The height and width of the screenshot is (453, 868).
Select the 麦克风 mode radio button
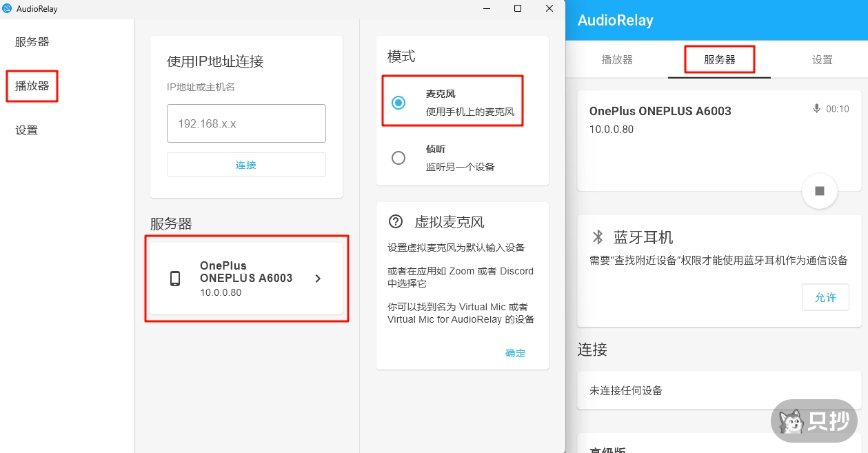[398, 103]
